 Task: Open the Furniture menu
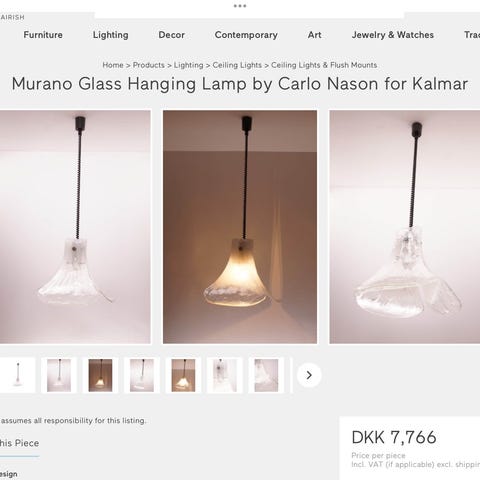(x=43, y=35)
